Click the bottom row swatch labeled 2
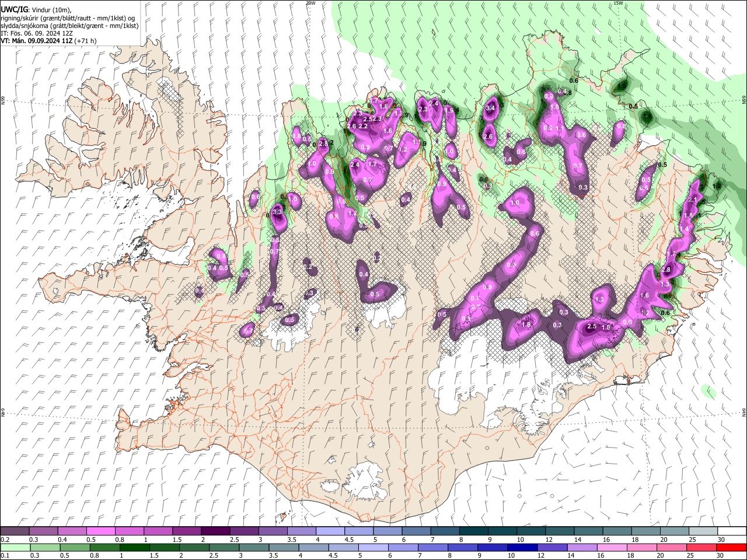Screen dimensions: 747x560 (x=194, y=547)
